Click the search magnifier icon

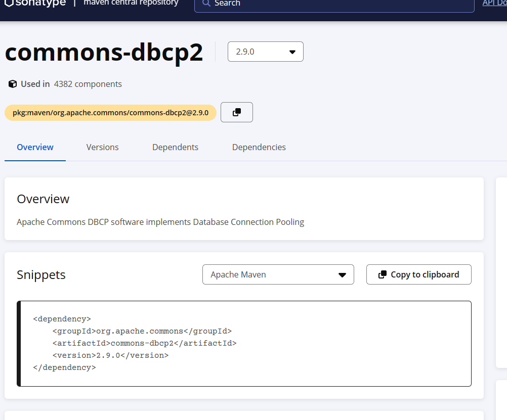pos(206,3)
